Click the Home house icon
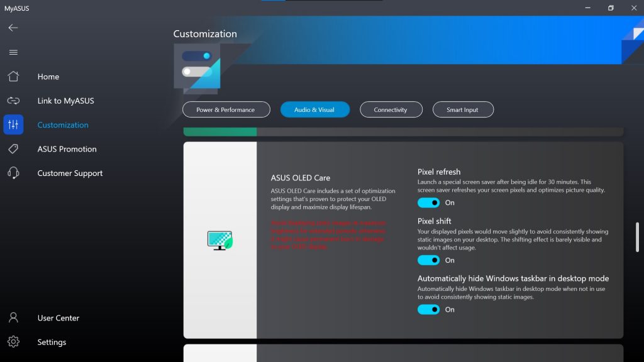The image size is (644, 362). point(13,76)
